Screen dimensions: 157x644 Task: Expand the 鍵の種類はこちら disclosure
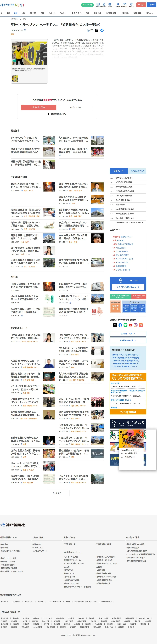point(57,114)
